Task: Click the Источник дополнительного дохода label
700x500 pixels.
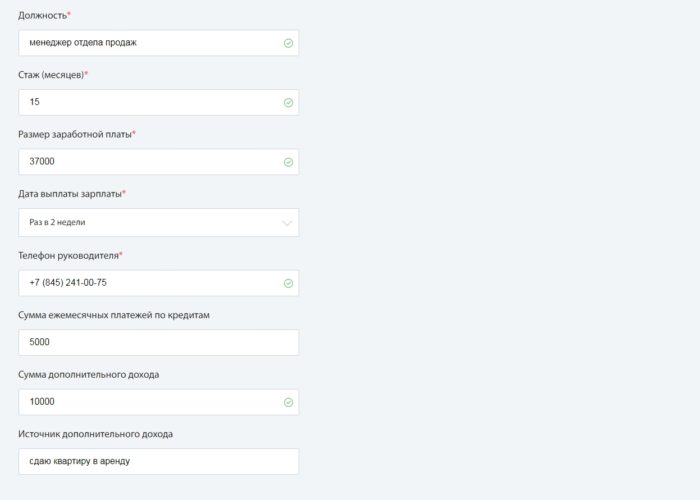Action: pyautogui.click(x=95, y=434)
